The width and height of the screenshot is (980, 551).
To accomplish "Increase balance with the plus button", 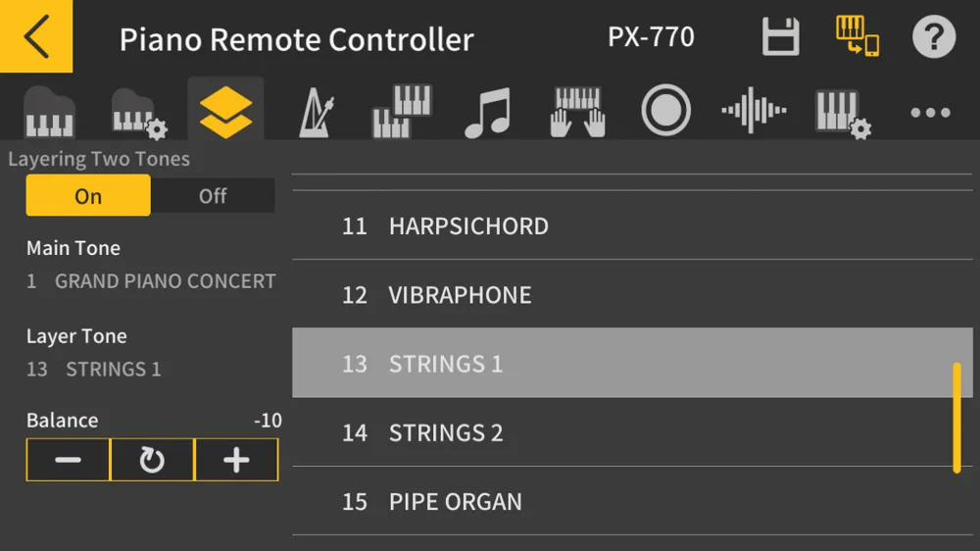I will click(x=236, y=460).
